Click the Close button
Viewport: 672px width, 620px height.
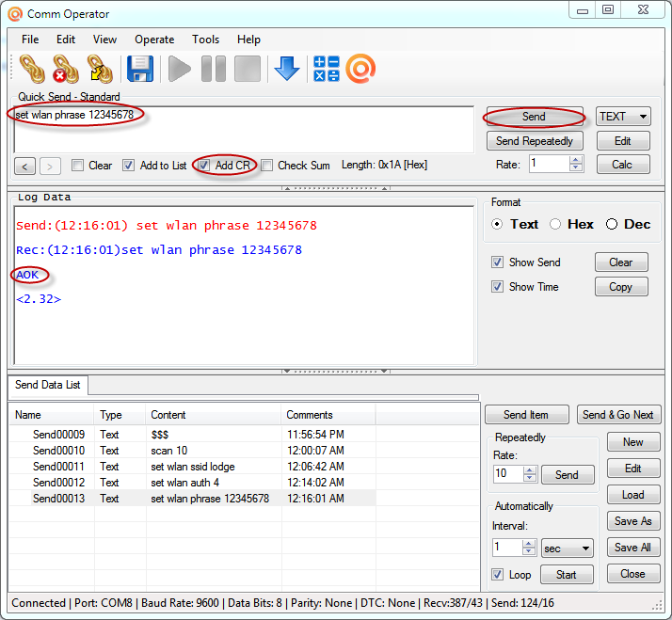(633, 574)
